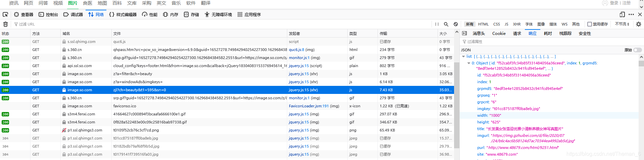The height and width of the screenshot is (160, 644).
Task: Toggle the 所有 request type filter
Action: 469,24
